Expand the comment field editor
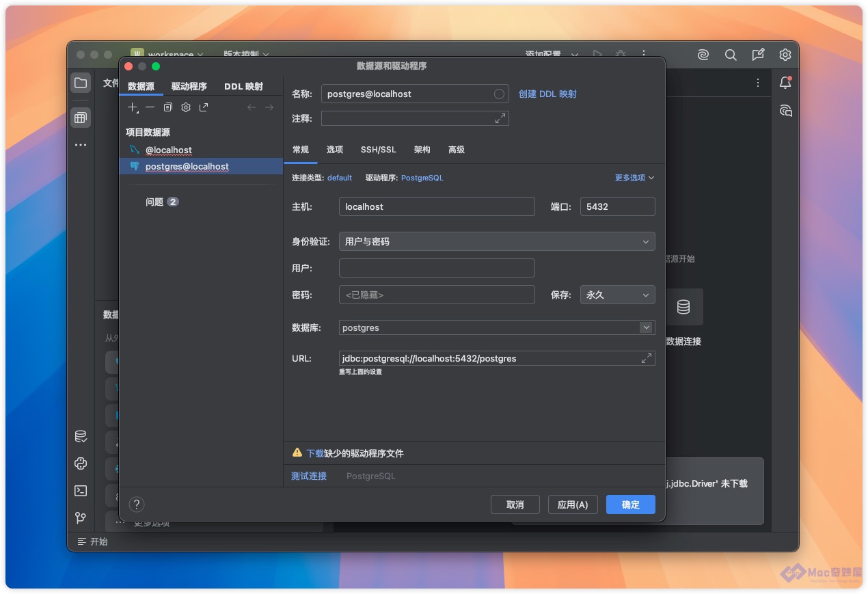Viewport: 868px width, 594px height. click(500, 118)
